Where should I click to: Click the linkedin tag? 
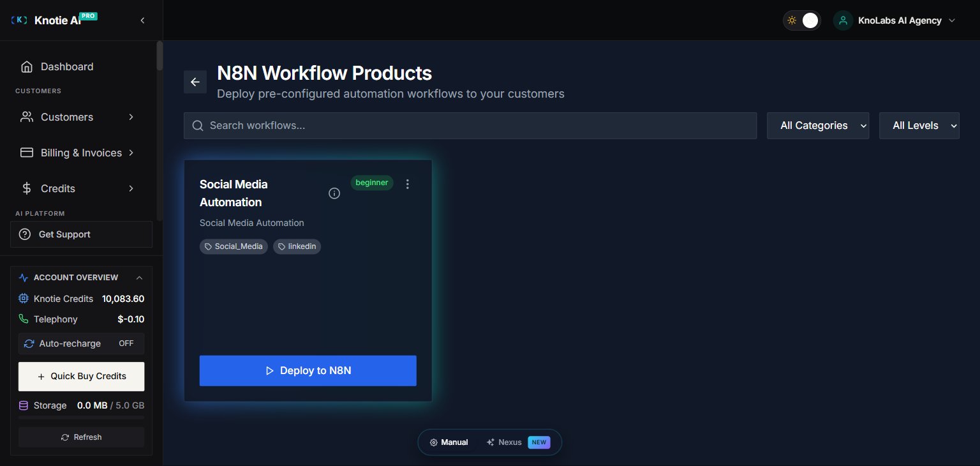tap(297, 246)
